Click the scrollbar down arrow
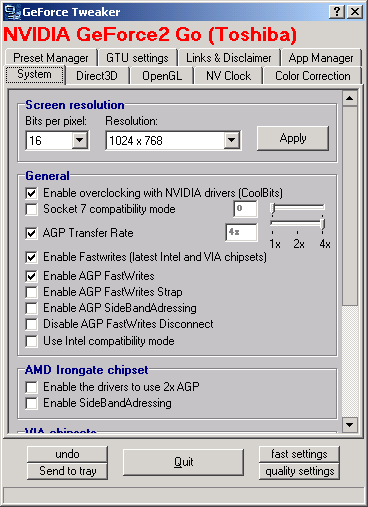Viewport: 368px width, 507px height. (350, 425)
